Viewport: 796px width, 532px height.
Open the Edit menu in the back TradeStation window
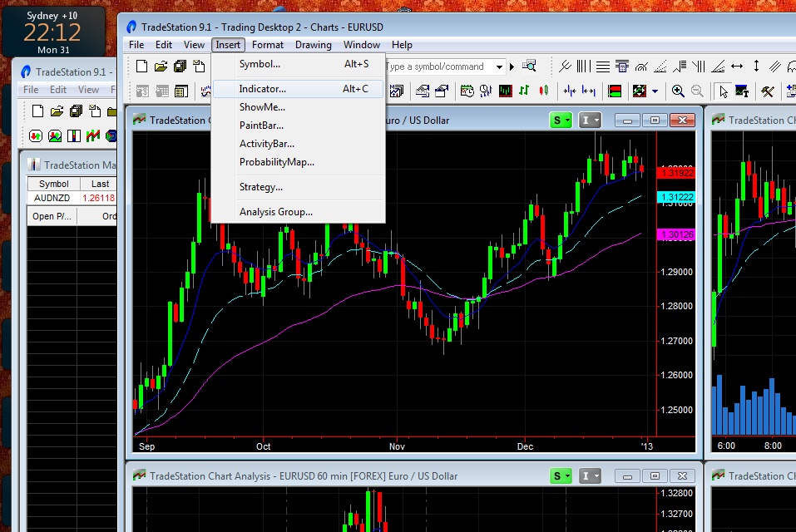point(58,89)
